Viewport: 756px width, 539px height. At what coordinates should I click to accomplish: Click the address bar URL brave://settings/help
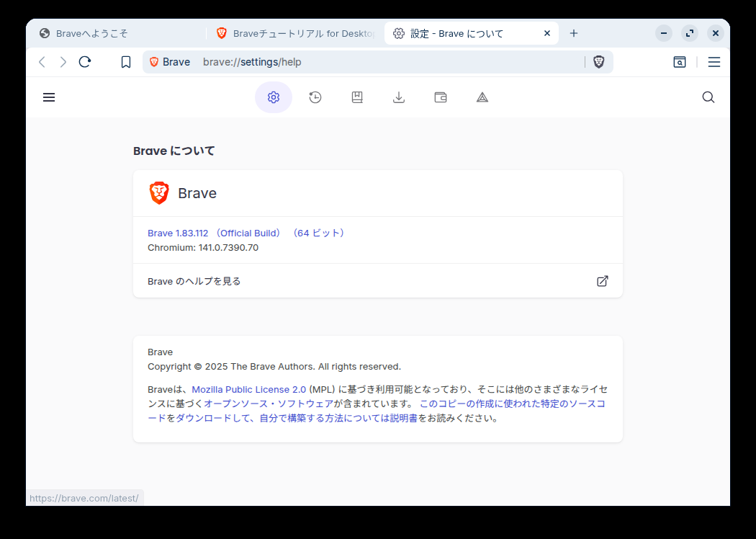(x=252, y=62)
